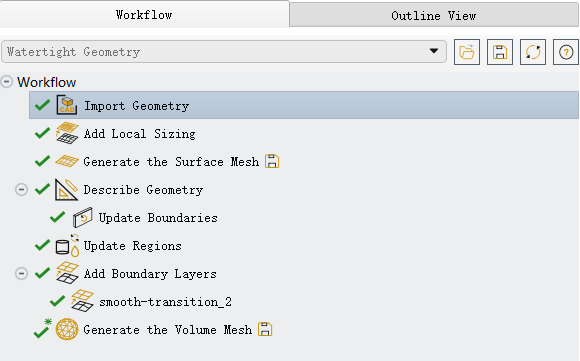Click the Add Local Sizing icon
Image resolution: width=580 pixels, height=361 pixels.
click(67, 133)
